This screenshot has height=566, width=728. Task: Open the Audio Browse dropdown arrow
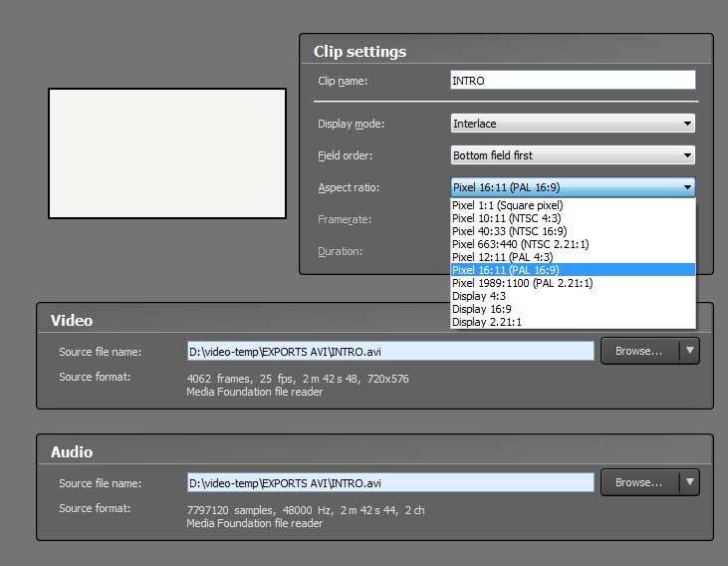[x=689, y=482]
